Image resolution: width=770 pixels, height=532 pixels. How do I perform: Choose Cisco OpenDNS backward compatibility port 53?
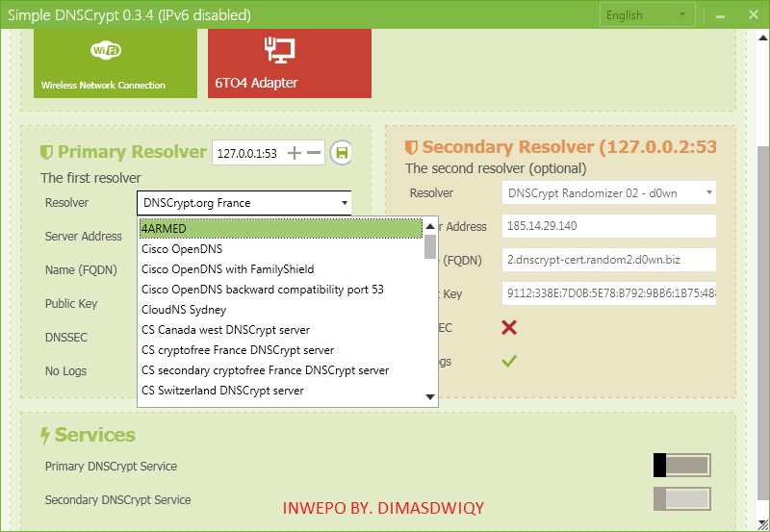[281, 289]
